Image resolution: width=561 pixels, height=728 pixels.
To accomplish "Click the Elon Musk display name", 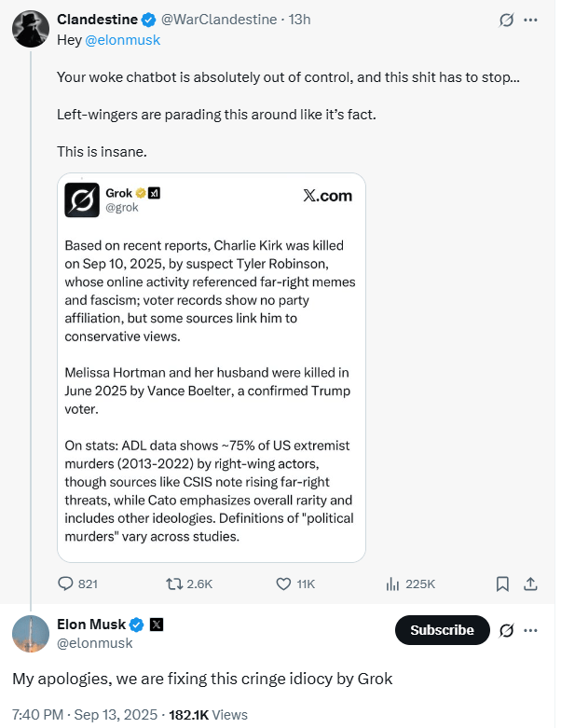I will 91,625.
